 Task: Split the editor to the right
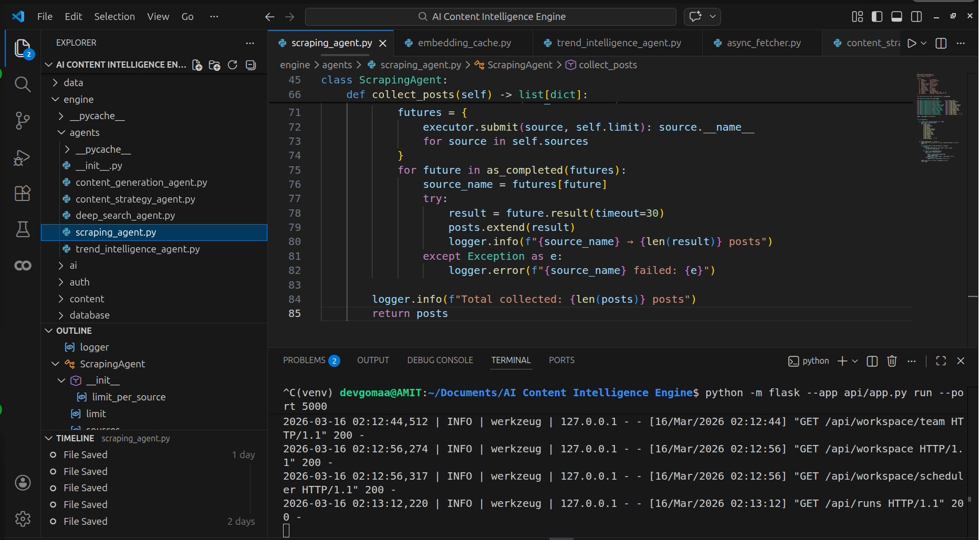click(941, 43)
